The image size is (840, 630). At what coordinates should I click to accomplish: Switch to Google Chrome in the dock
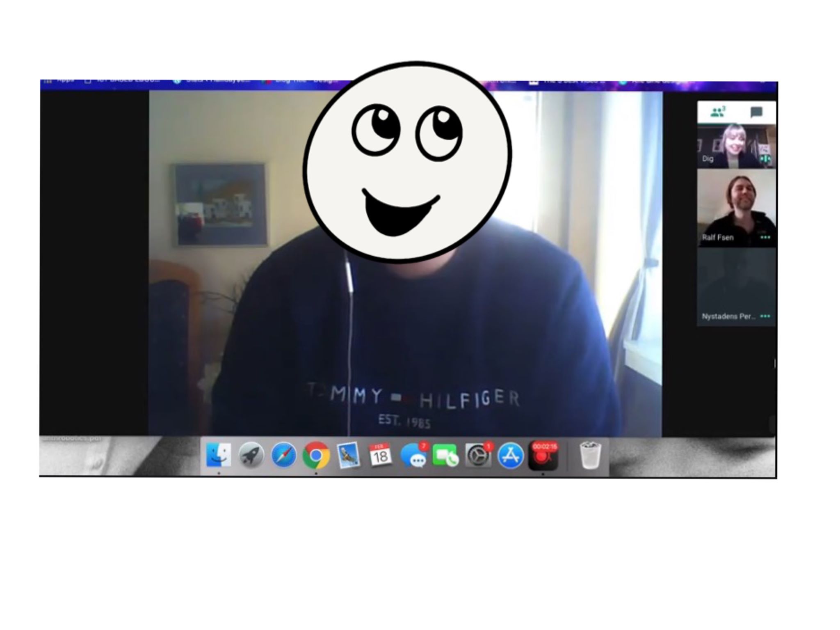coord(316,455)
